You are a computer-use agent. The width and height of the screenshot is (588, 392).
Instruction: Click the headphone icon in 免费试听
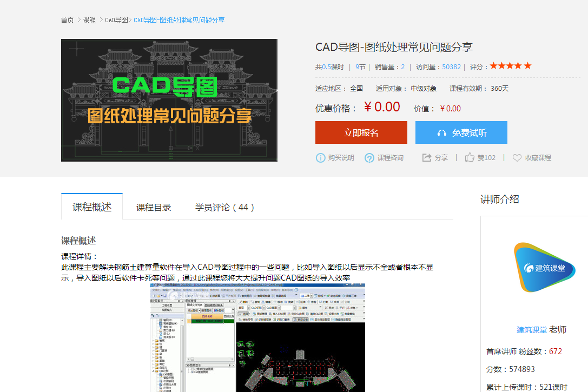pyautogui.click(x=442, y=133)
